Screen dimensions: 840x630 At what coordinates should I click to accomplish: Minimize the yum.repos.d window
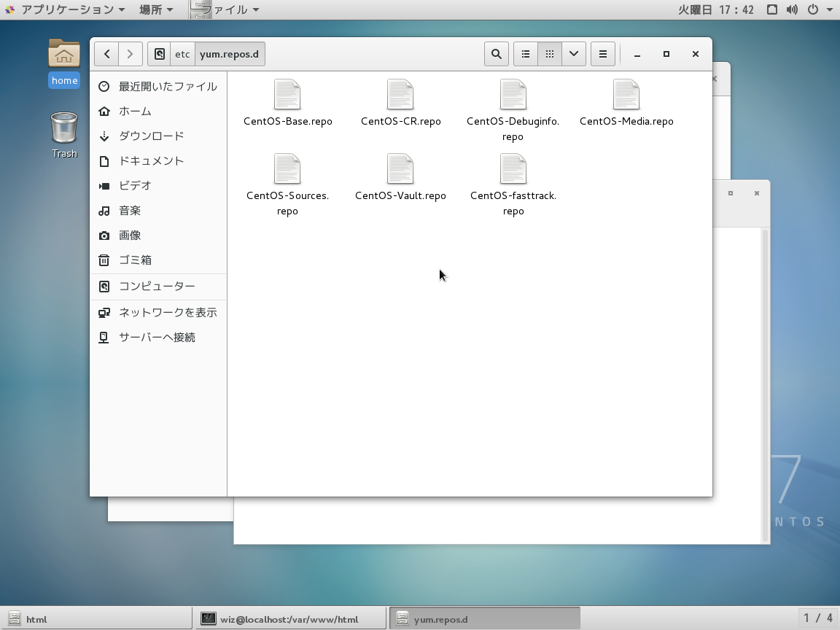click(637, 54)
